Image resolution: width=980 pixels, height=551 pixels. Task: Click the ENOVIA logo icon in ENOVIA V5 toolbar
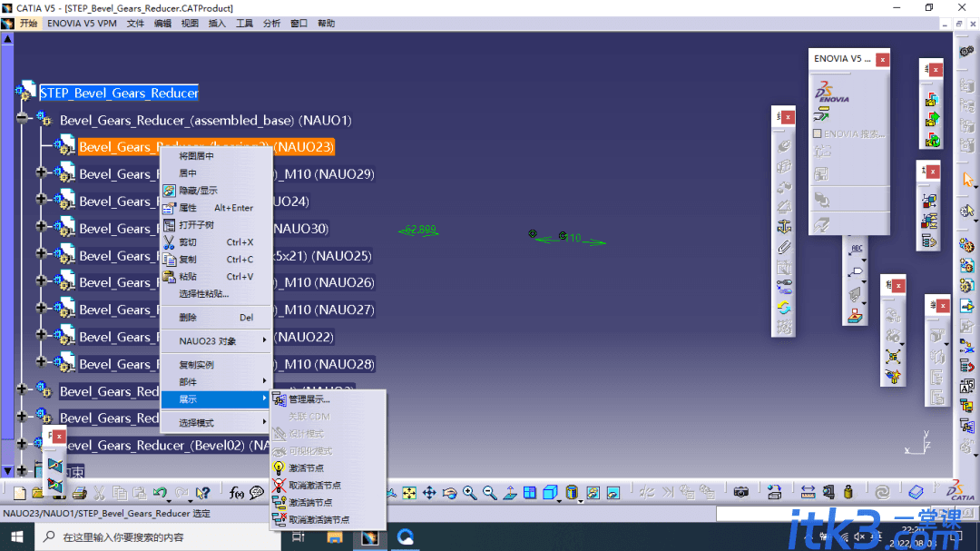click(x=832, y=92)
